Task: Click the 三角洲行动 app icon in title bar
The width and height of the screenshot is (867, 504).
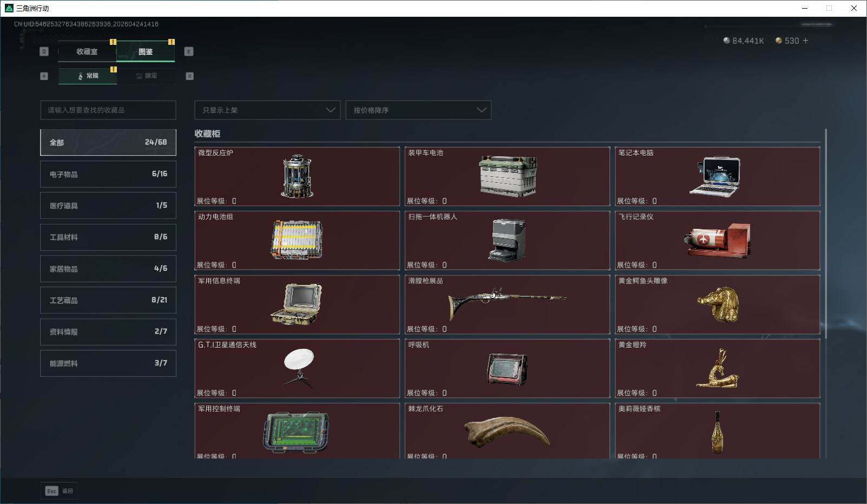Action: tap(9, 8)
